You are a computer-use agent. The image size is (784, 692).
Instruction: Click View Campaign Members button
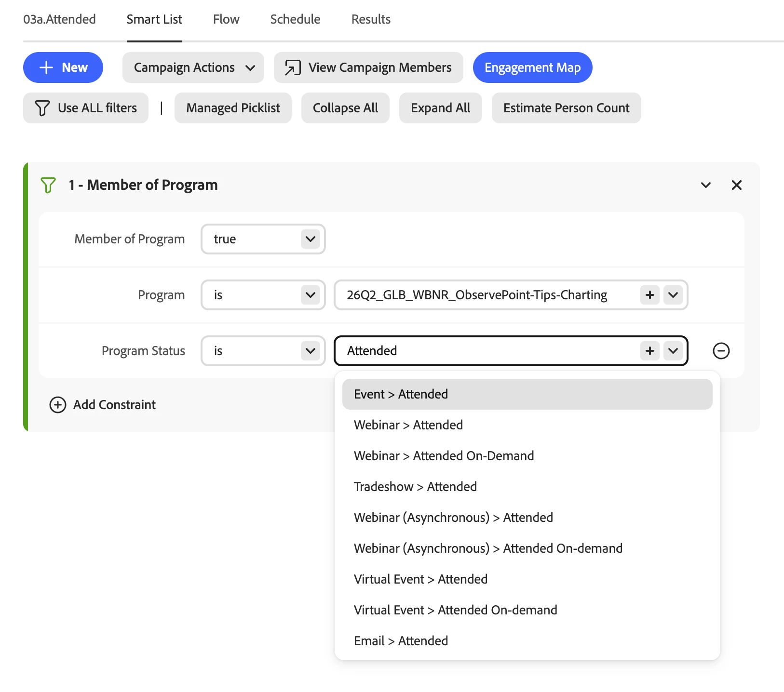[x=368, y=67]
